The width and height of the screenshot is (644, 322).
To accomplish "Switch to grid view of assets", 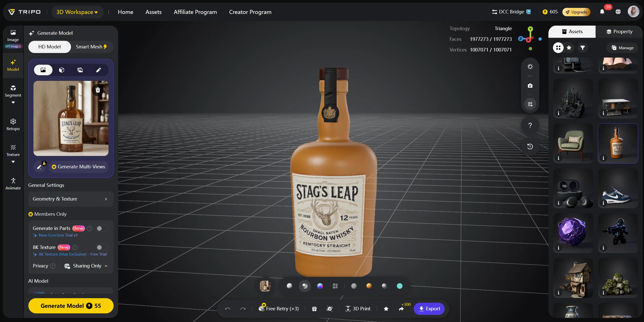I will (558, 48).
